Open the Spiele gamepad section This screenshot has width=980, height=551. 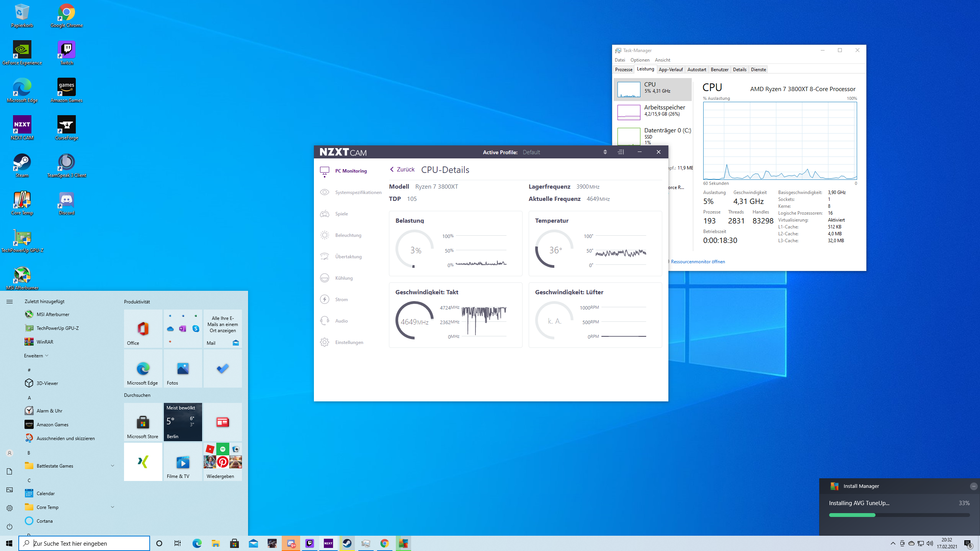coord(341,214)
